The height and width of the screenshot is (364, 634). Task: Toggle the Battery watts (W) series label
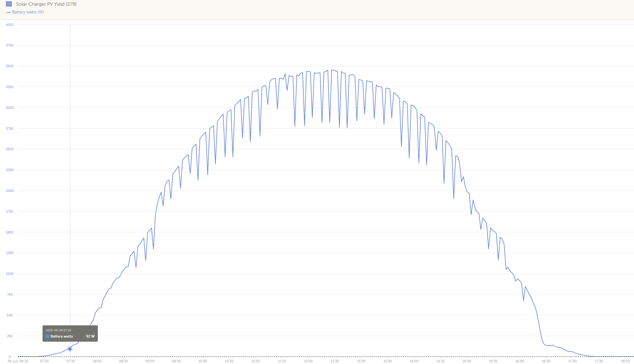coord(28,12)
